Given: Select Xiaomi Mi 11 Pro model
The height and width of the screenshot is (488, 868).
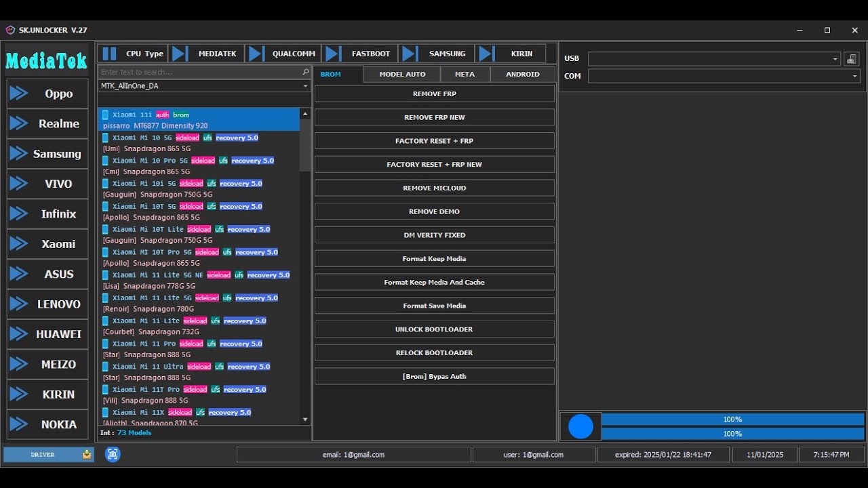Looking at the screenshot, I should click(199, 349).
